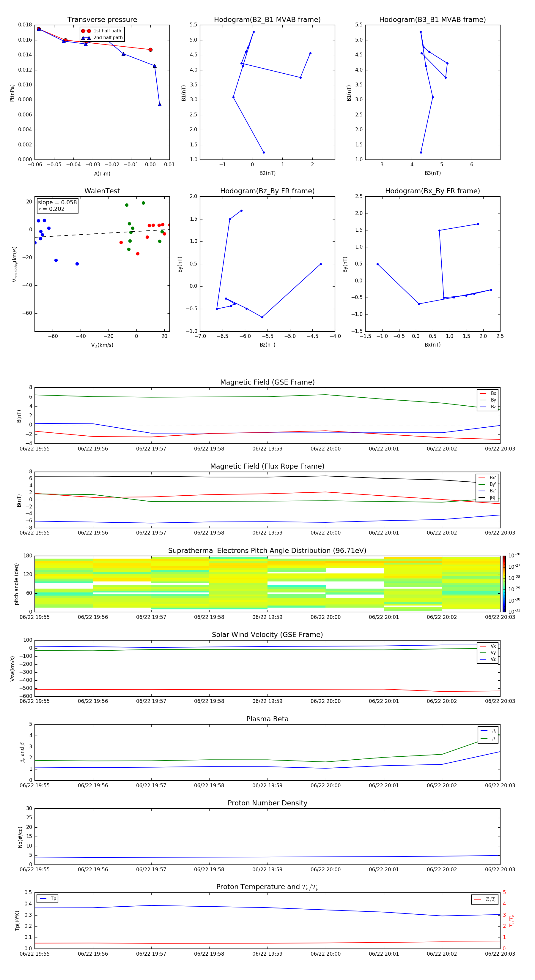The height and width of the screenshot is (980, 535).
Task: Select the "B2(nT)" x-axis label
Action: click(x=267, y=173)
